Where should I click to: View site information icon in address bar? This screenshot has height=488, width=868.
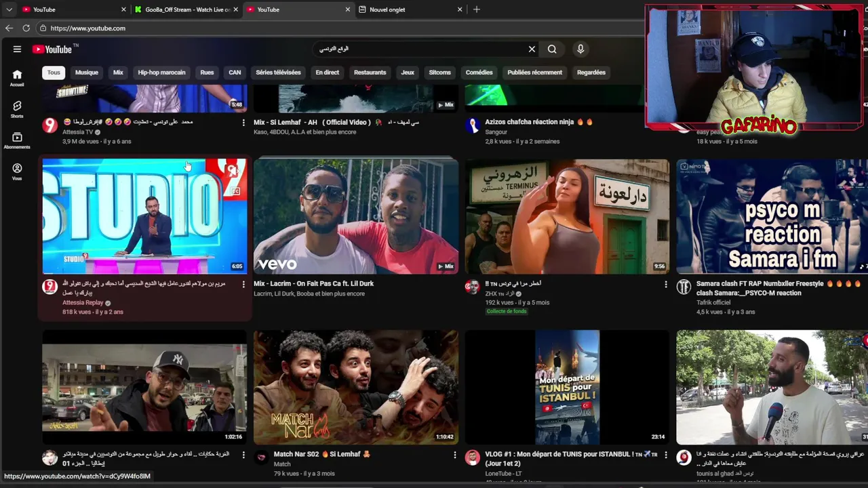(x=43, y=28)
